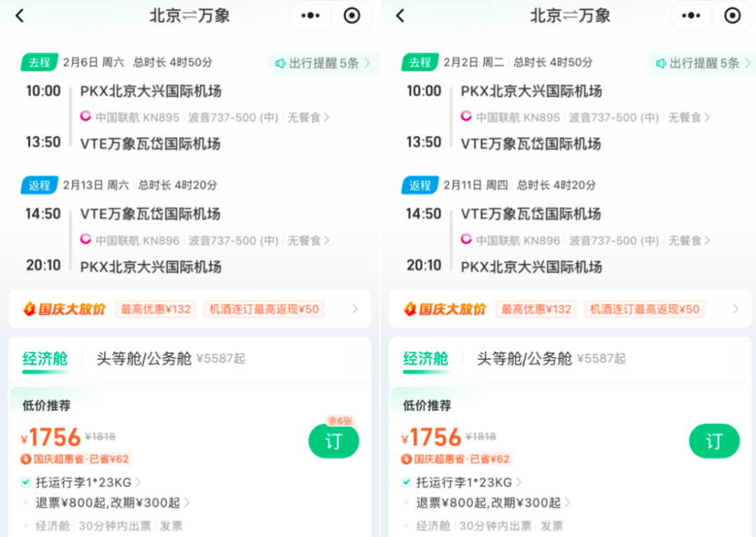The image size is (756, 537).
Task: Open the 最高优惠¥132 coupon tag on the Feb 2 screen
Action: (x=536, y=309)
